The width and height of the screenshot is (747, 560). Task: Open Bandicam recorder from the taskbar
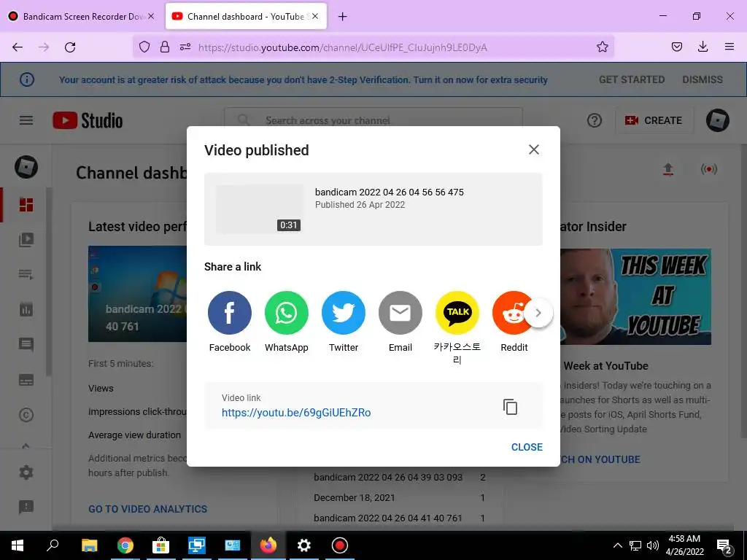click(340, 545)
